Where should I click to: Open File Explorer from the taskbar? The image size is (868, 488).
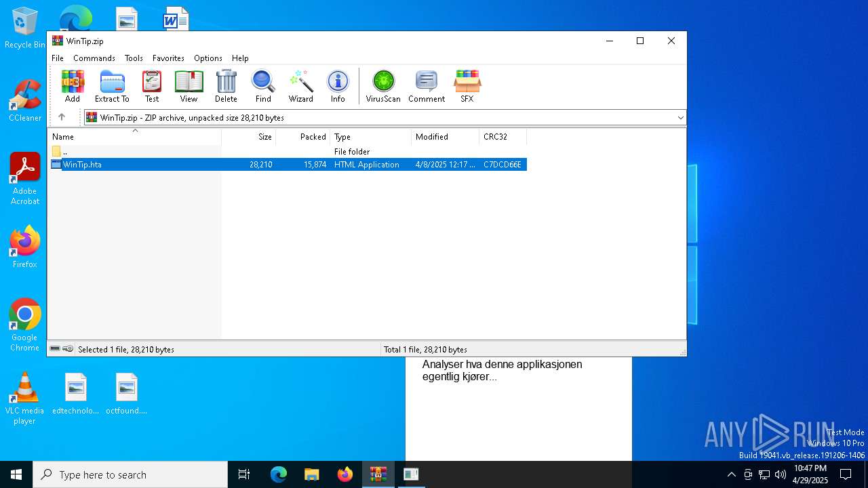click(x=311, y=474)
